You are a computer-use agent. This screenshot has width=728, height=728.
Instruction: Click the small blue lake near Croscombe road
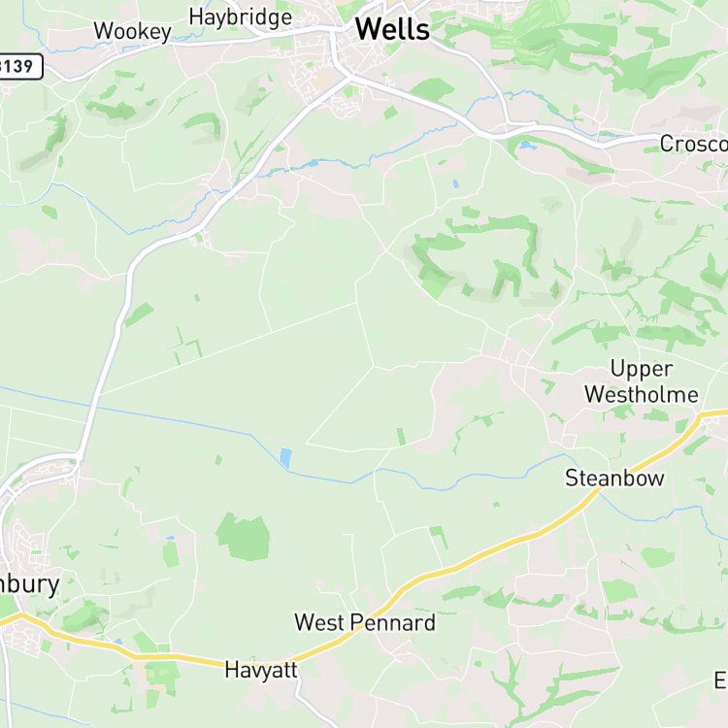click(527, 146)
